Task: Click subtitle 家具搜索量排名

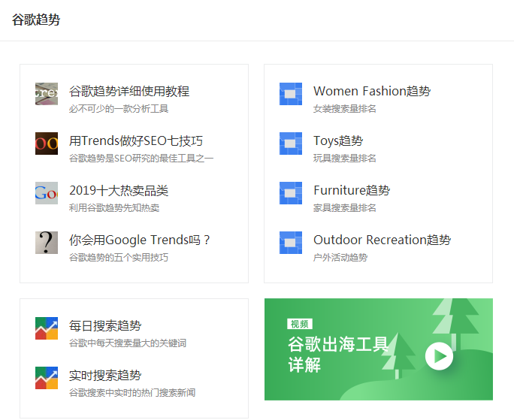Action: point(344,208)
